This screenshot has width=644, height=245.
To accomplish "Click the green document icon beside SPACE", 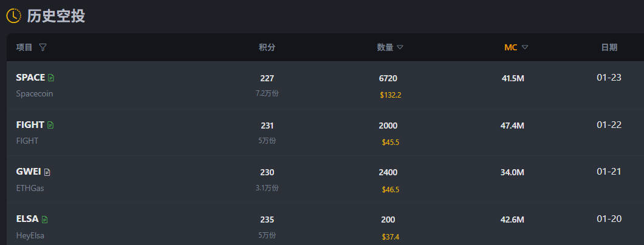I will 51,78.
